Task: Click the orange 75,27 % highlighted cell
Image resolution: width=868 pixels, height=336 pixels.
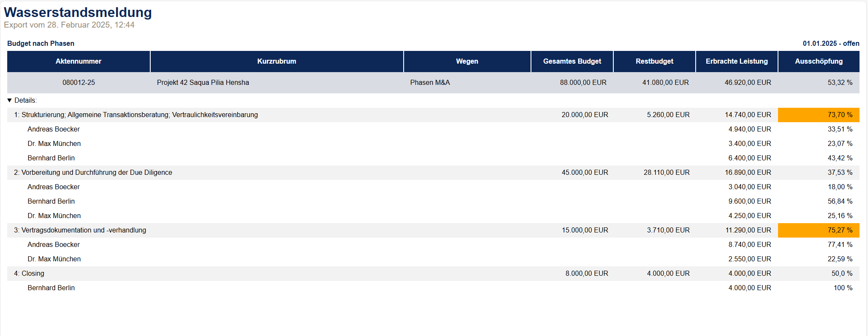Action: coord(818,230)
